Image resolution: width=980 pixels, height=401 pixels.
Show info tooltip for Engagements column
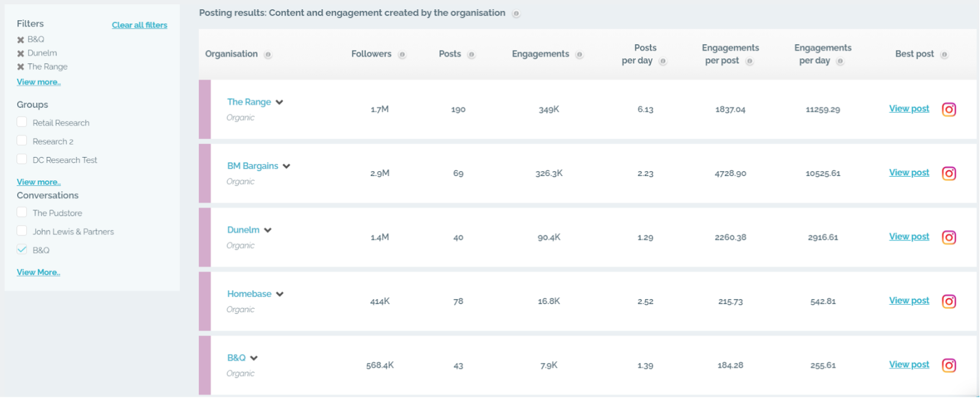pos(579,55)
